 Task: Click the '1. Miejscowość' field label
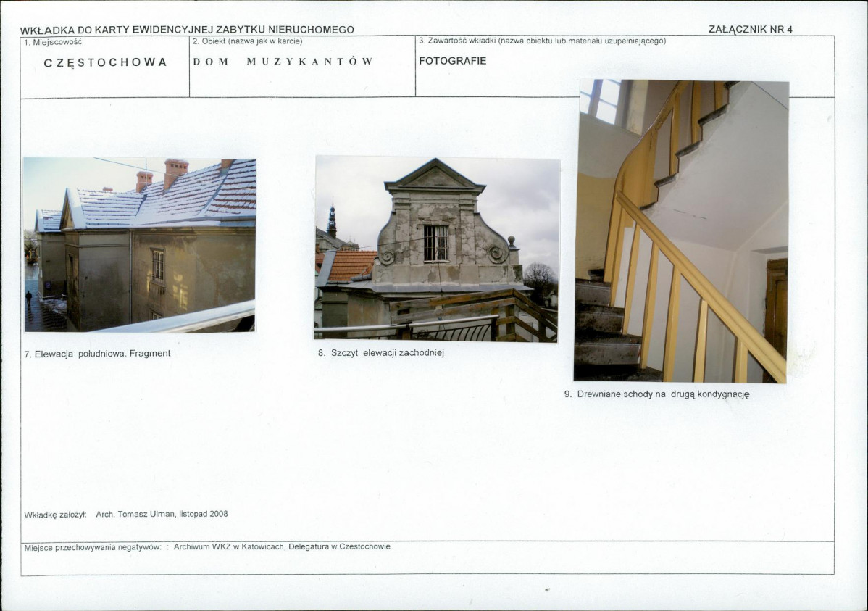(x=52, y=41)
